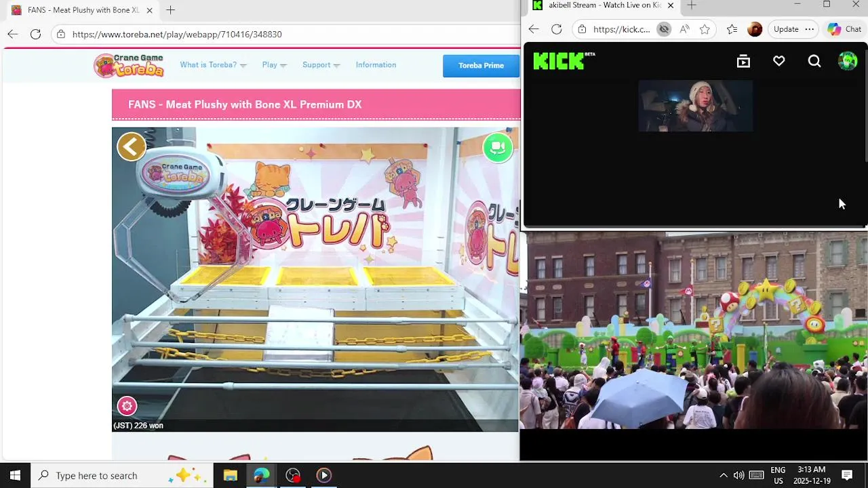This screenshot has height=488, width=868.
Task: Maximize the Kick browser window
Action: pos(827,5)
